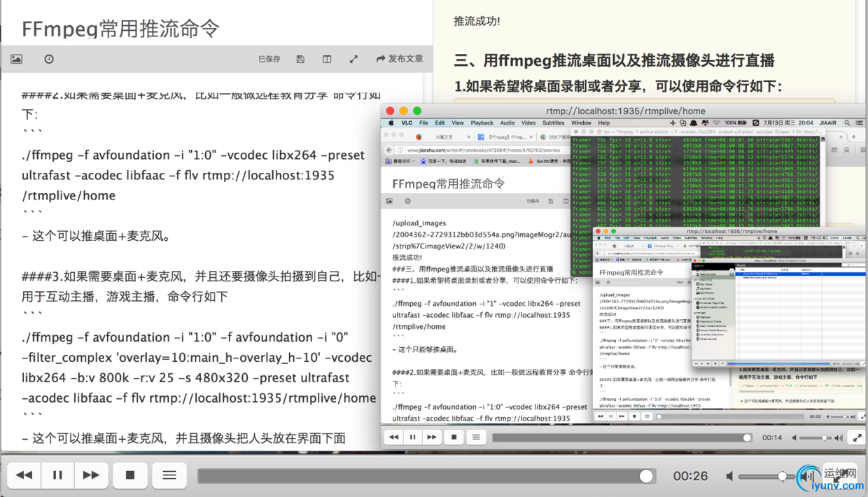
Task: Open the File menu in VLC menu bar
Action: [x=424, y=122]
